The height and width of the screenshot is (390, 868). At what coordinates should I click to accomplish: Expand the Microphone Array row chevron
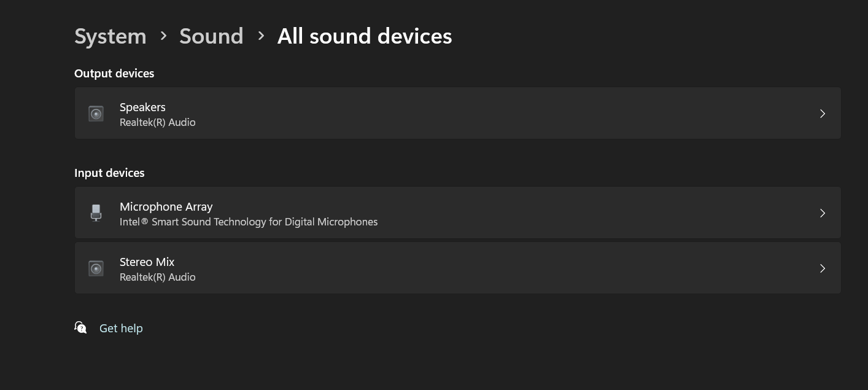(x=823, y=213)
